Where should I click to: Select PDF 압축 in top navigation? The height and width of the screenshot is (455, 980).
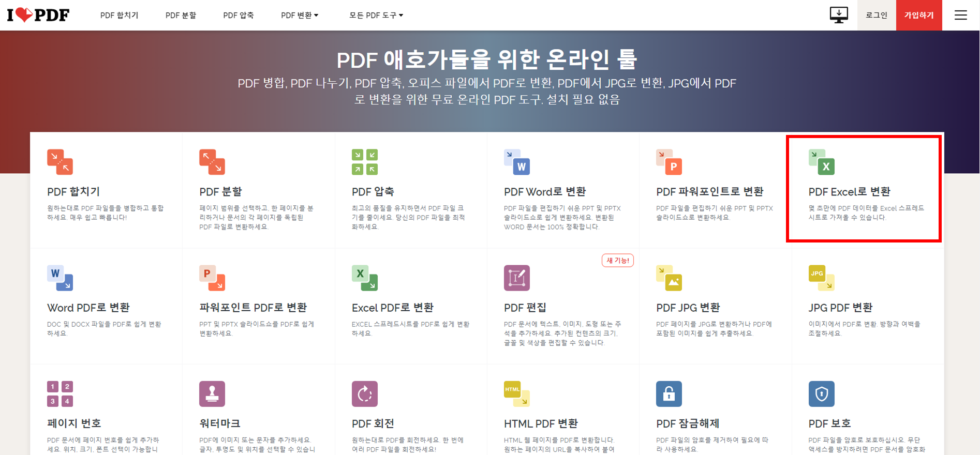pyautogui.click(x=239, y=15)
